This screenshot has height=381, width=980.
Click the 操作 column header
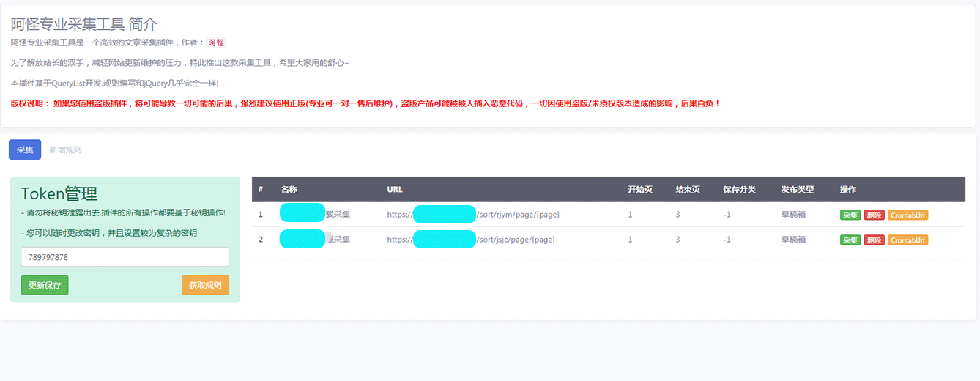(x=848, y=189)
